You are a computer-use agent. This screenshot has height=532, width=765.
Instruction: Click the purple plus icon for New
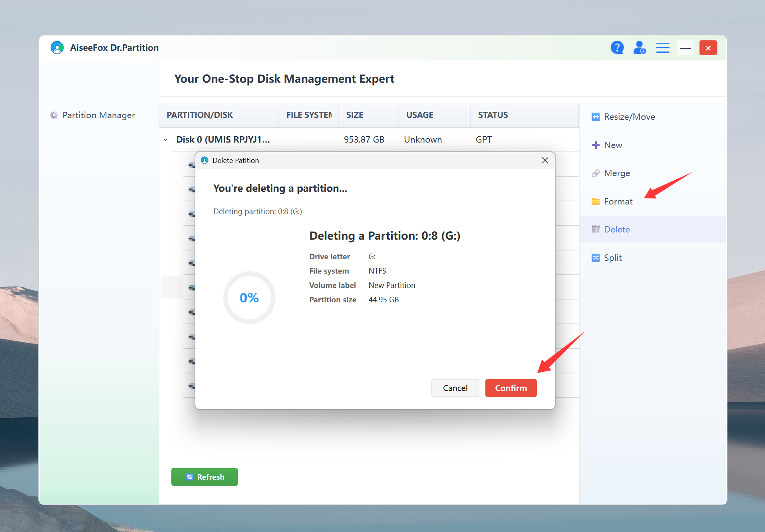(x=595, y=145)
